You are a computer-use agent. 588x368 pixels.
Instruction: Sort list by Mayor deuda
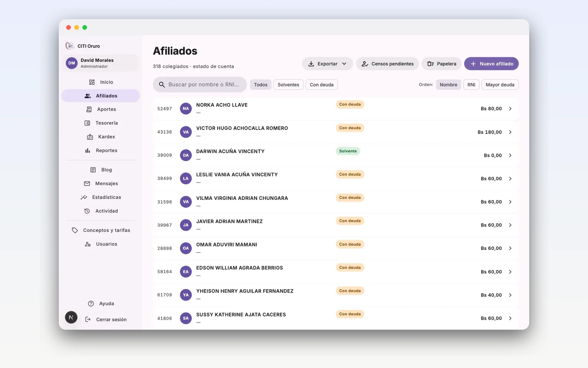pyautogui.click(x=500, y=85)
